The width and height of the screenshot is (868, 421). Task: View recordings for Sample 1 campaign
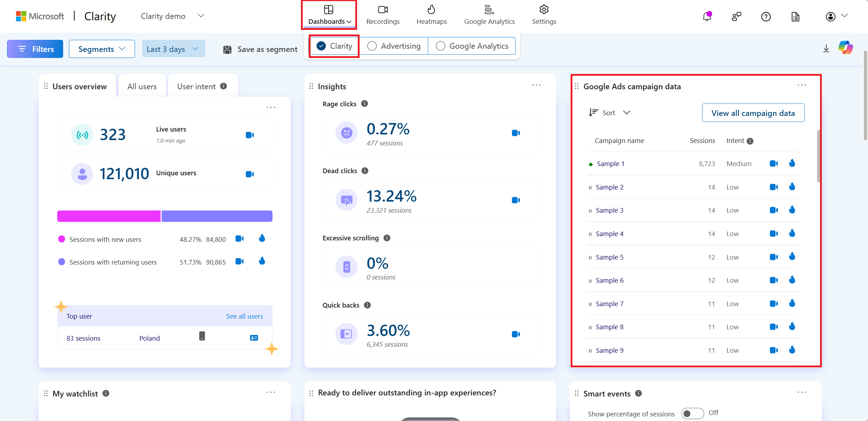(x=774, y=164)
